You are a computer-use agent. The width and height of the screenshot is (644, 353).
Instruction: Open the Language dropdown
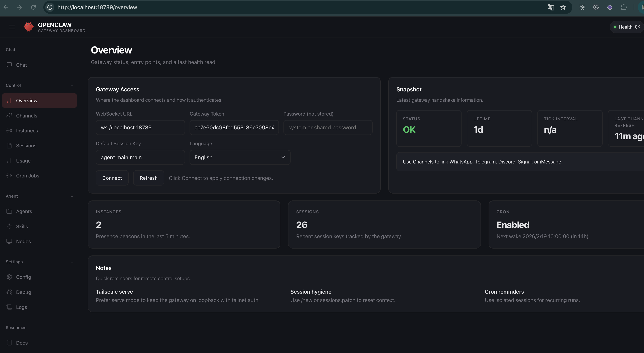(240, 157)
